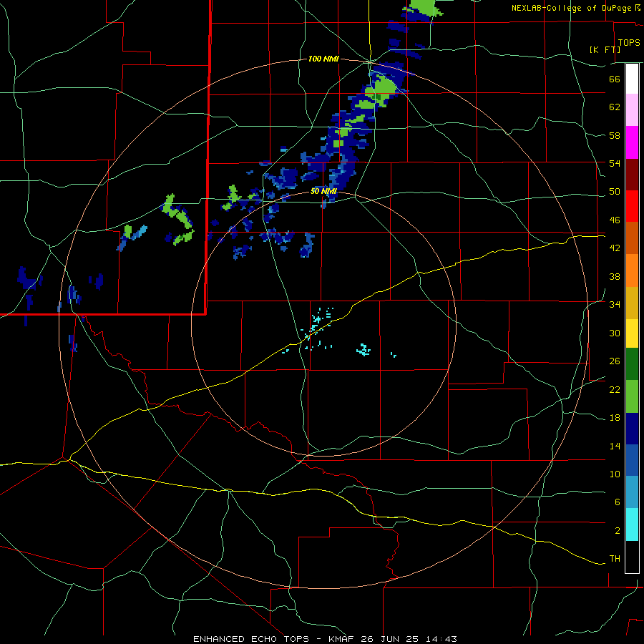Click the legend value 34

[615, 304]
